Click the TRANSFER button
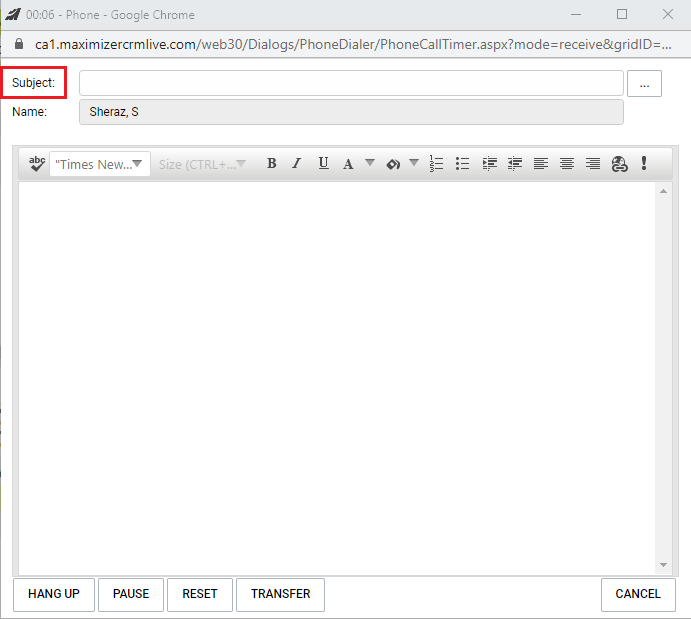Viewport: 691px width, 619px height. click(280, 594)
